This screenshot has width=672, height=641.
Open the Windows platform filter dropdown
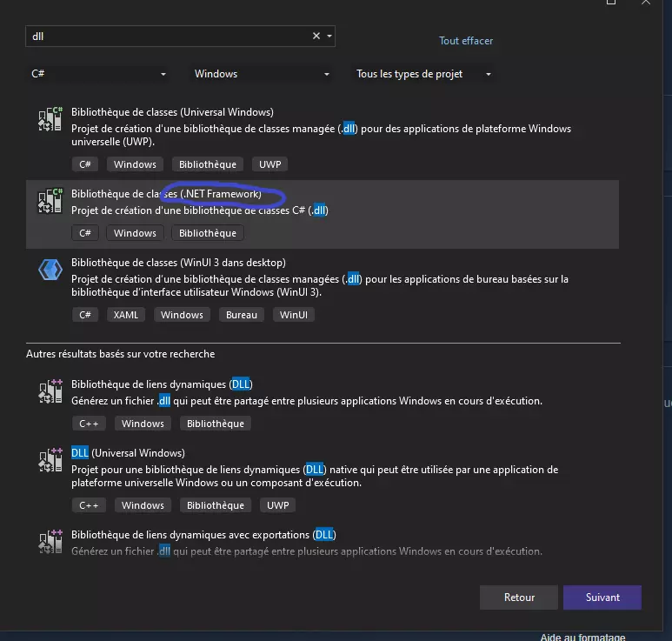tap(262, 74)
